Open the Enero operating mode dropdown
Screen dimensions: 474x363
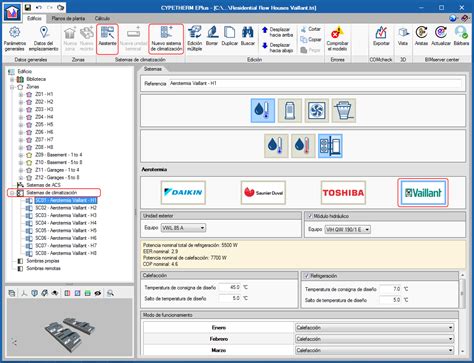pos(374,328)
